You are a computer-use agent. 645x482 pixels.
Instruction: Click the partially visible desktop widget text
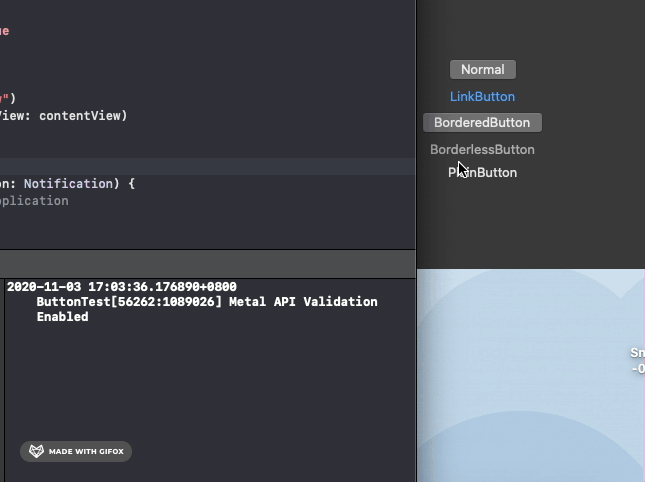(x=637, y=361)
